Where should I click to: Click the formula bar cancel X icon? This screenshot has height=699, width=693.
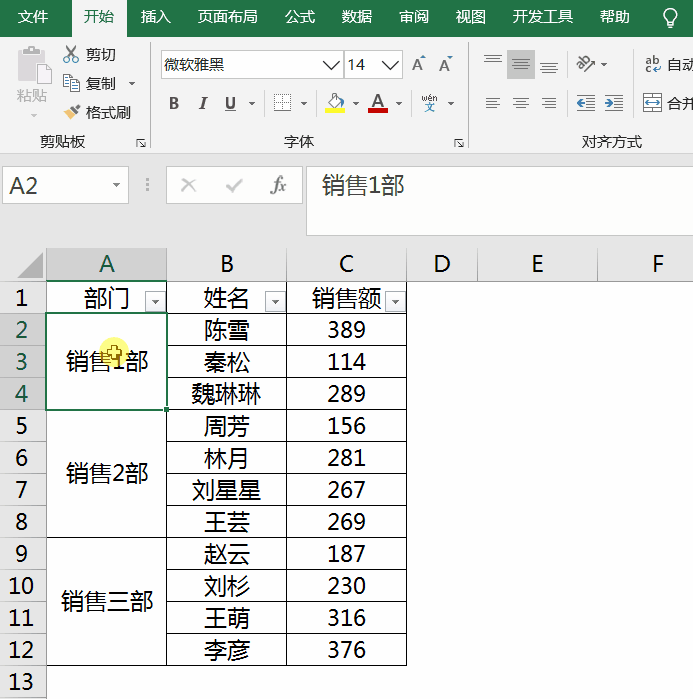pyautogui.click(x=189, y=185)
